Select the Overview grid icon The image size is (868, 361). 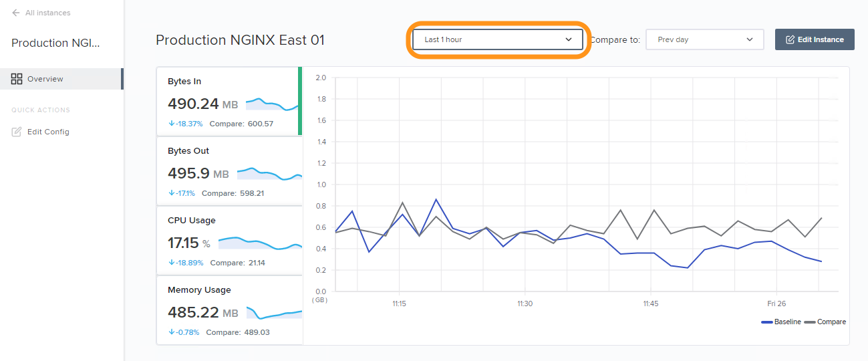(17, 79)
